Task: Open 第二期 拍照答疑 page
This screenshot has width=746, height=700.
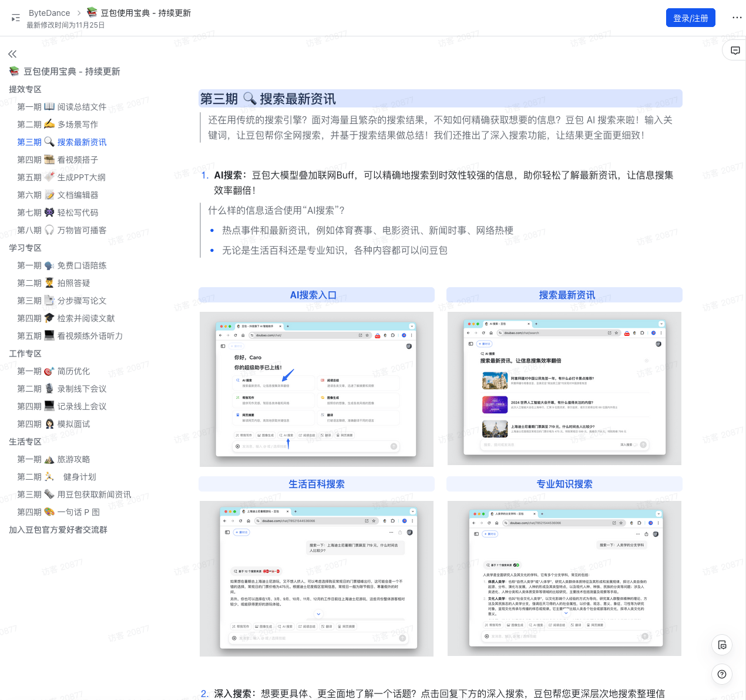Action: pos(53,283)
